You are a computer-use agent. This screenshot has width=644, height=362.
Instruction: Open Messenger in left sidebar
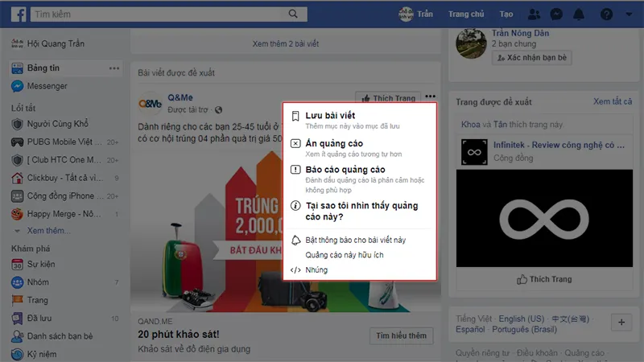[x=47, y=86]
